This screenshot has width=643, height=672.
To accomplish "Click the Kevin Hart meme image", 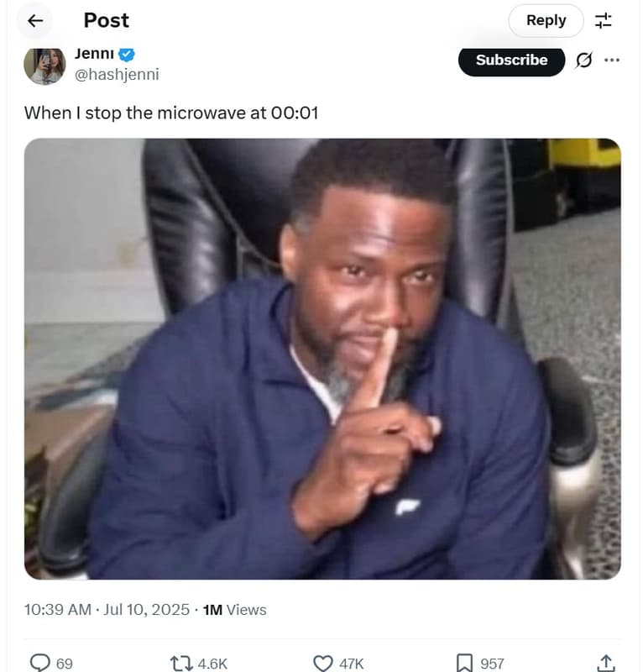I will pyautogui.click(x=321, y=361).
